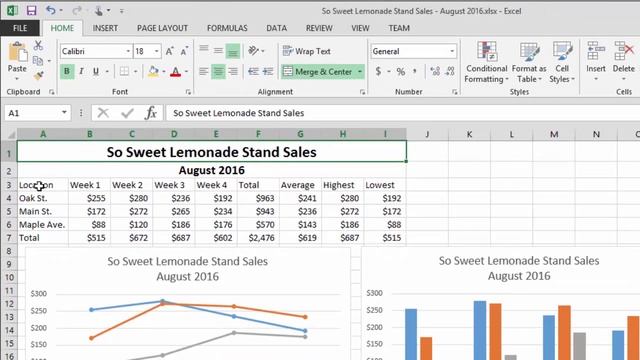Open the Number dialog launcher
This screenshot has width=640, height=360.
coord(454,92)
